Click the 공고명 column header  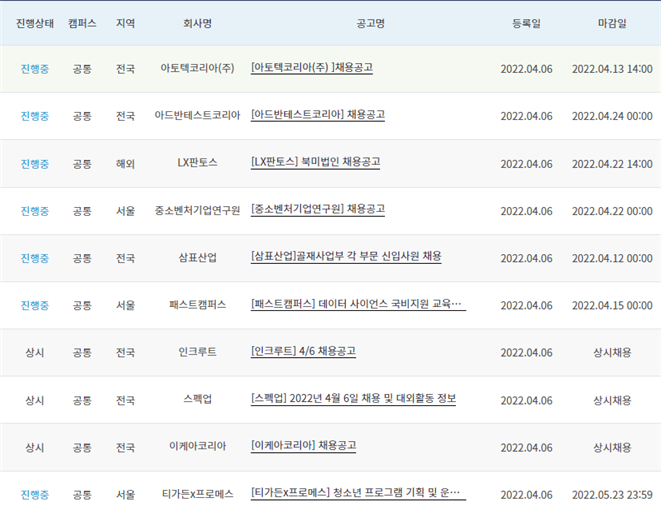coord(371,23)
